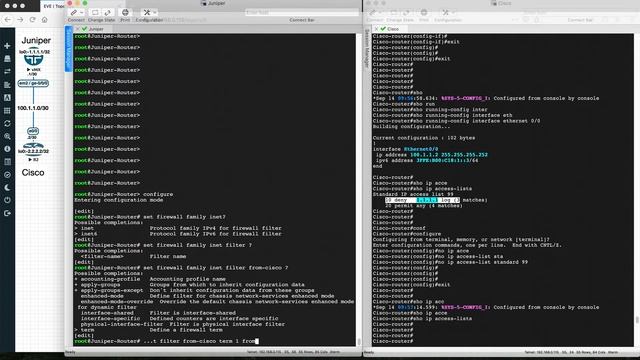The image size is (640, 360).
Task: Click the Add object plus icon in EVE sidebar
Action: pyautogui.click(x=7, y=46)
